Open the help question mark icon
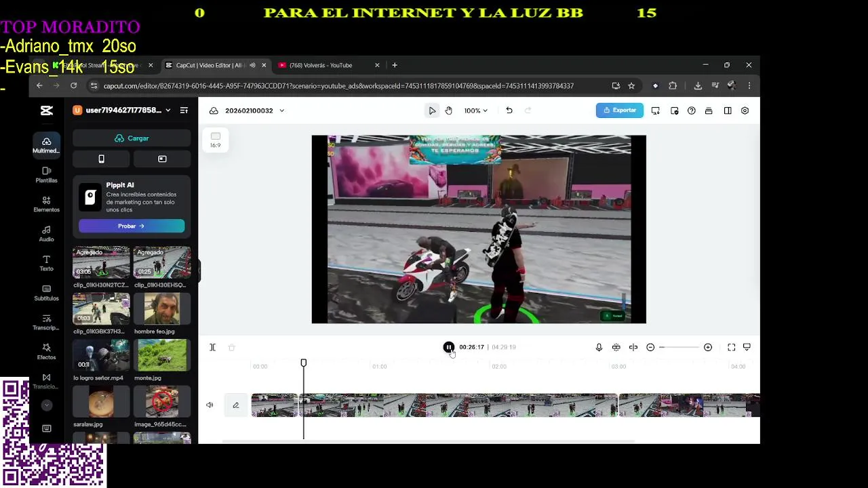 click(691, 110)
